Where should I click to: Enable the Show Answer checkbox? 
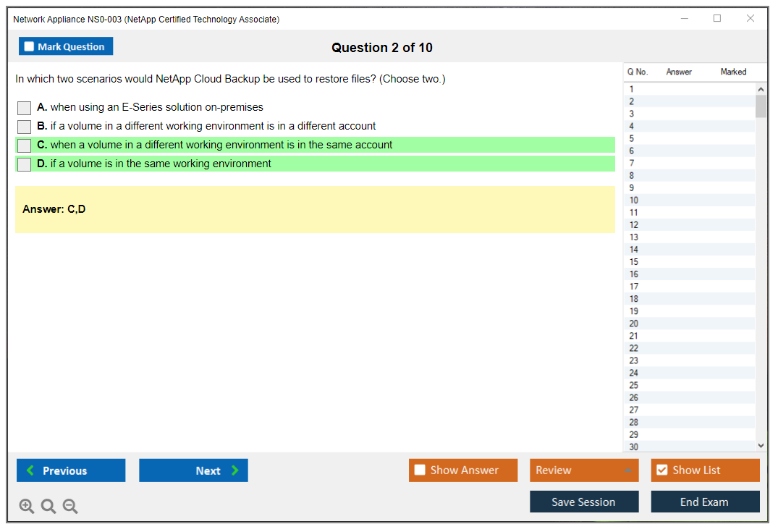point(420,470)
